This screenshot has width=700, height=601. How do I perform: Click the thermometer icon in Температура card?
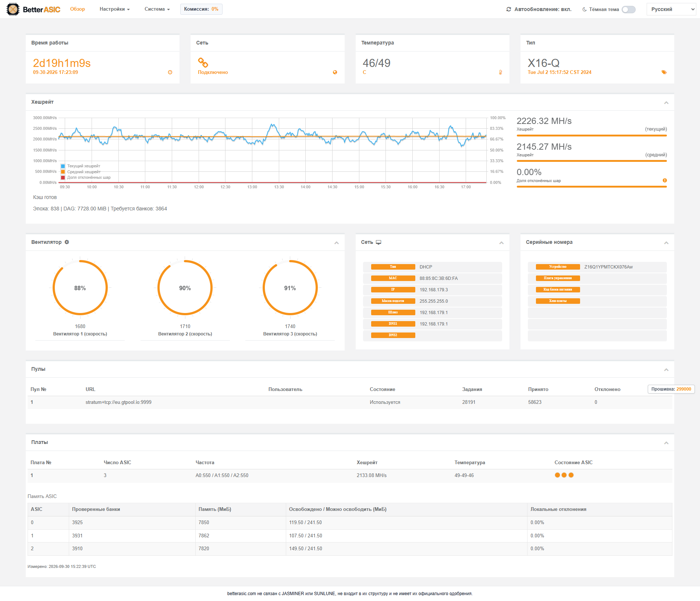pyautogui.click(x=501, y=72)
